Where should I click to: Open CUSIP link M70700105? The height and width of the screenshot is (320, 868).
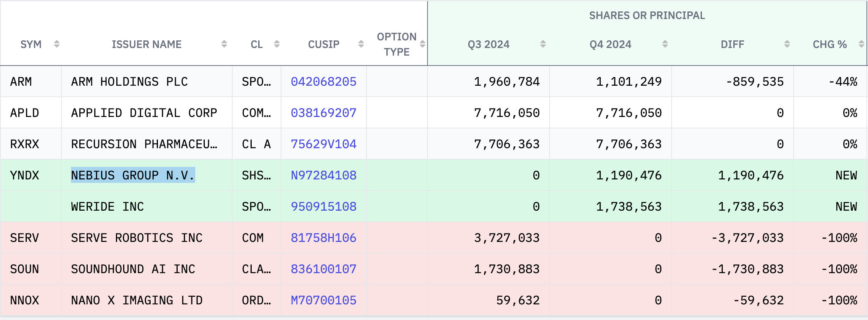(x=323, y=300)
